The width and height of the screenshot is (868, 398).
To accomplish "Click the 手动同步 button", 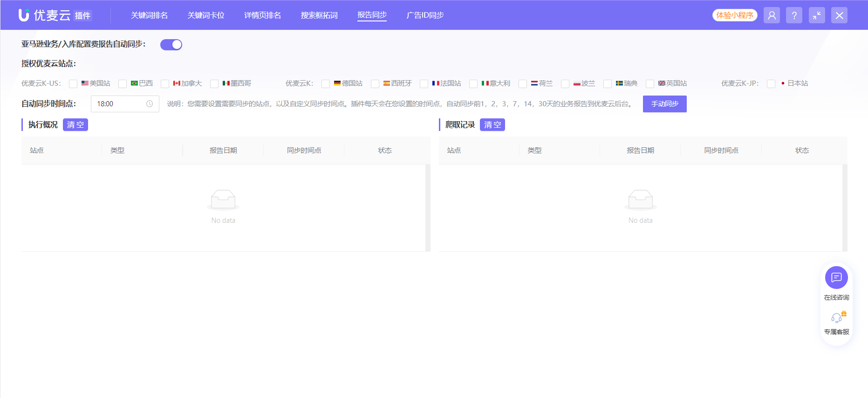I will click(664, 104).
